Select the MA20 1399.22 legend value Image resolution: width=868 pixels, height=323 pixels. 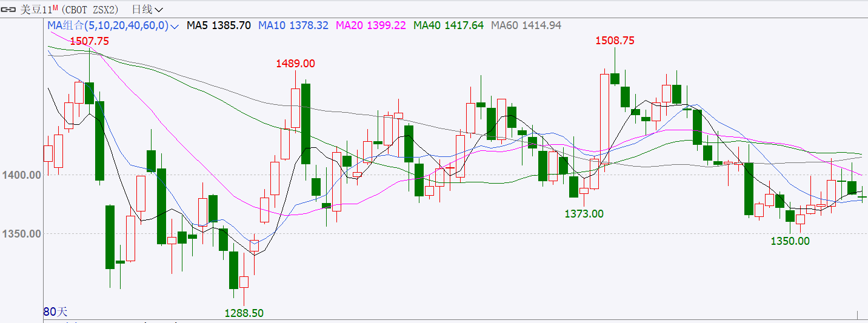tap(371, 25)
